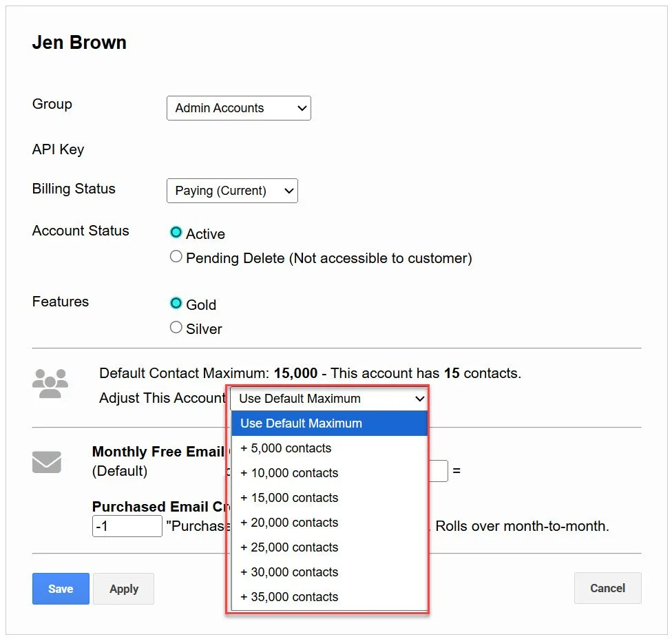Click the Purchased Email Credits input field
This screenshot has width=672, height=639.
click(x=127, y=526)
